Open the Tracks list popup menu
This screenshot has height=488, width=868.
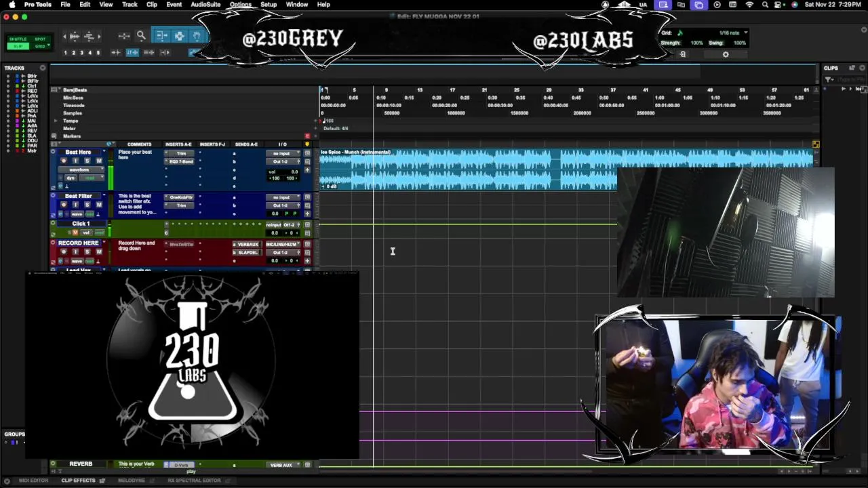click(x=43, y=68)
